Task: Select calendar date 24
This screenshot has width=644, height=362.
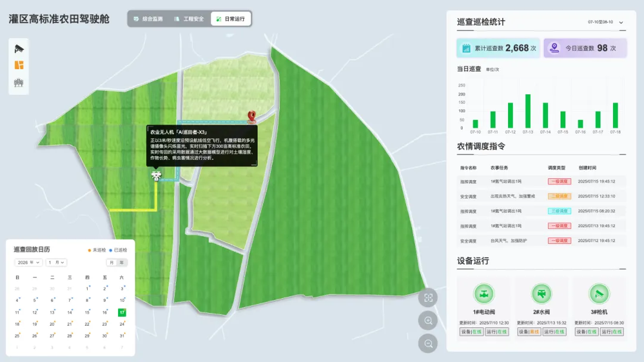Action: coord(122,324)
